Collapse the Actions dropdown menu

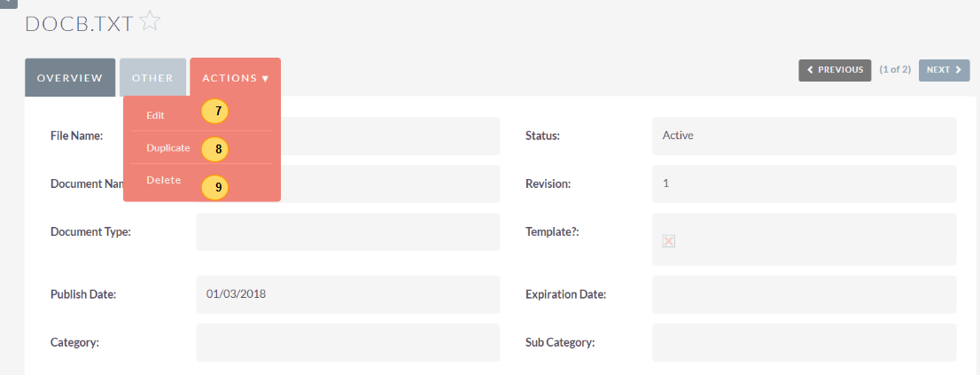tap(235, 78)
